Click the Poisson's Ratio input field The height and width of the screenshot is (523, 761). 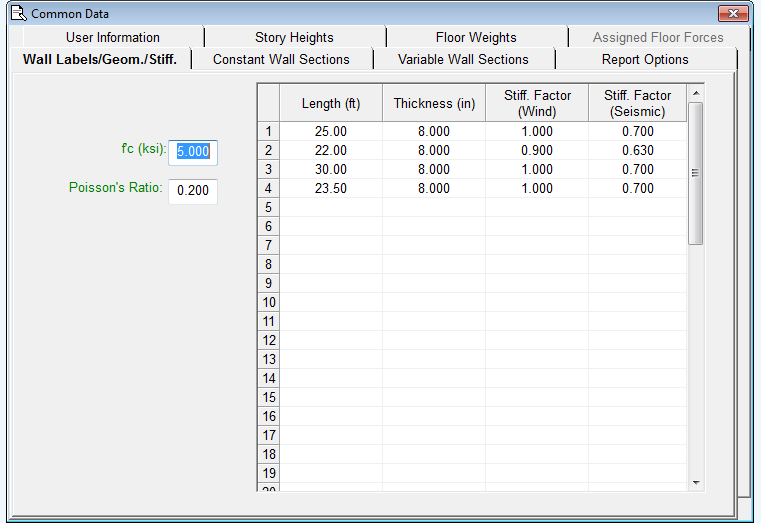coord(193,190)
